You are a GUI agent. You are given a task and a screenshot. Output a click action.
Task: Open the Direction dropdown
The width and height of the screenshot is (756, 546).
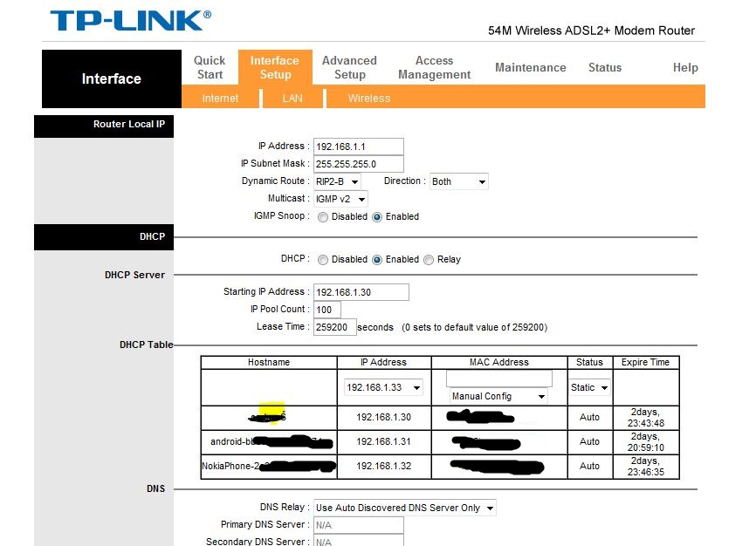pos(458,181)
